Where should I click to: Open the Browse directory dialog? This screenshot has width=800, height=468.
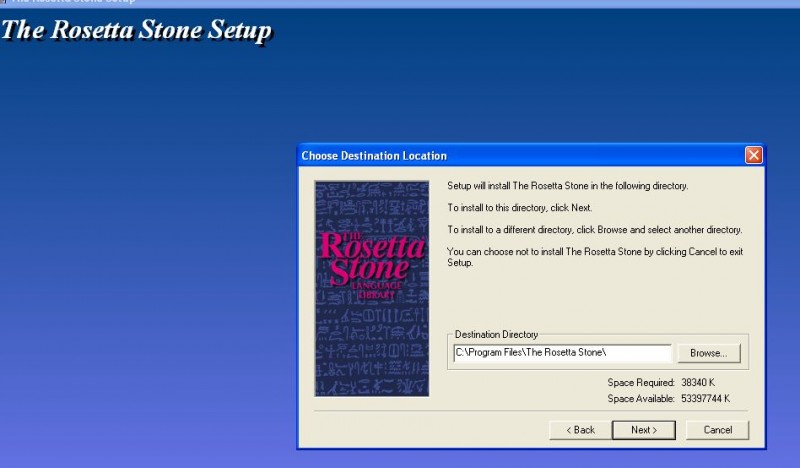pos(713,353)
